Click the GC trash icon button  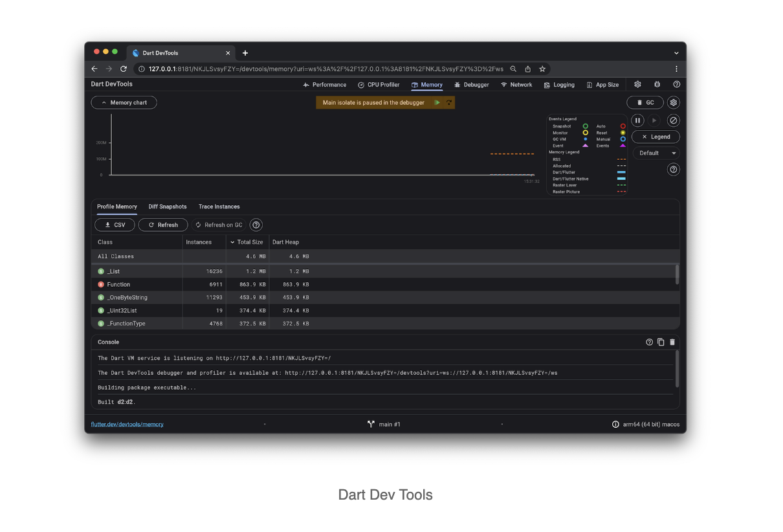pos(645,102)
